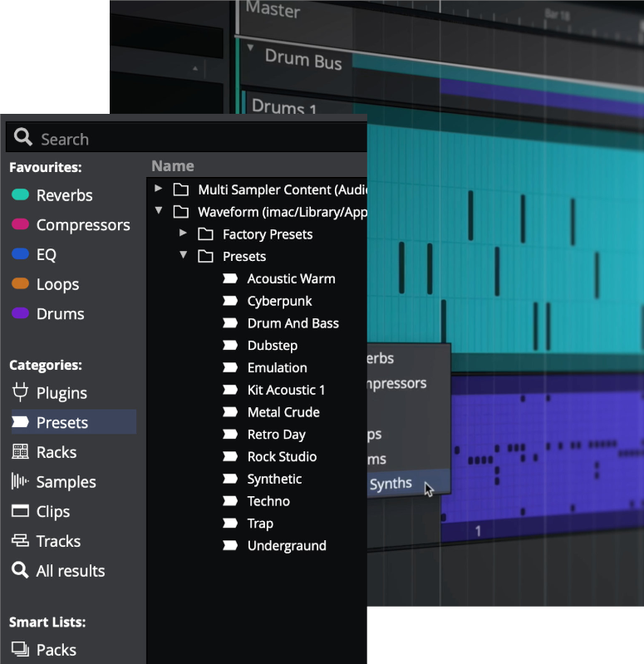Screen dimensions: 644x664
Task: Click the purple Drums favourite tag
Action: pos(20,314)
